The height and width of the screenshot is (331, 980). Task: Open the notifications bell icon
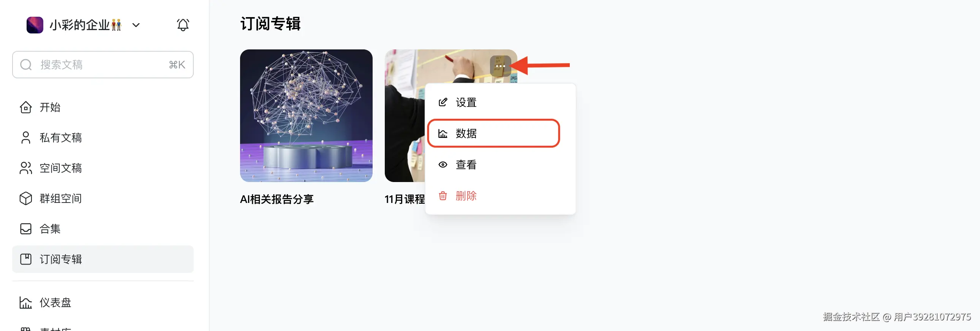(x=183, y=25)
